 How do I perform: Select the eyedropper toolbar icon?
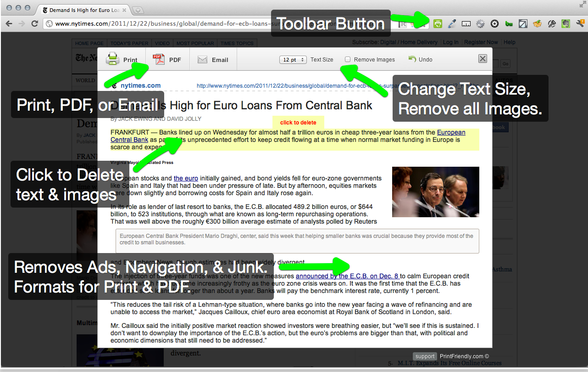pyautogui.click(x=452, y=23)
